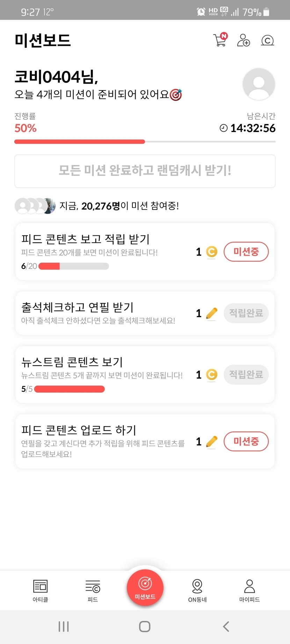Go to the ON동네 tab

click(x=197, y=591)
